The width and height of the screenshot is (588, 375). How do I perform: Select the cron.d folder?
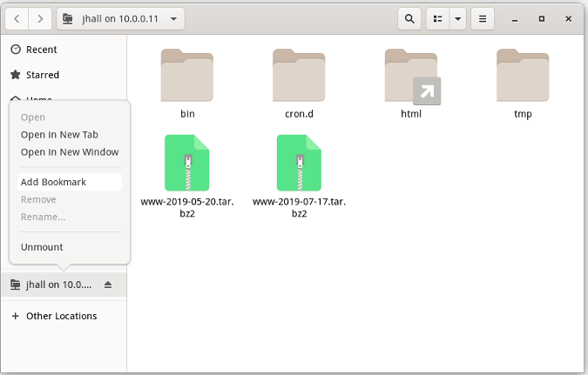[x=299, y=77]
